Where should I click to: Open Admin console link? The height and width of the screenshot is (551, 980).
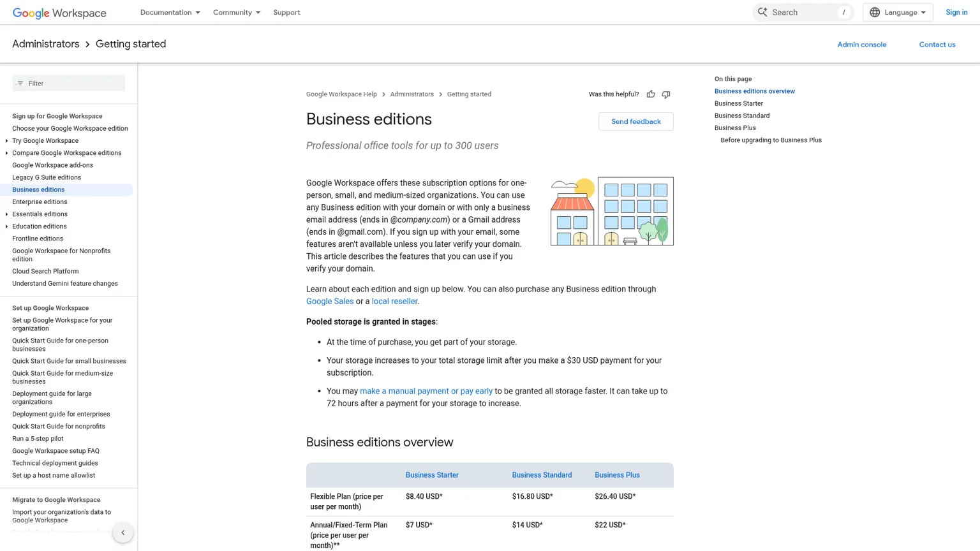click(x=861, y=45)
